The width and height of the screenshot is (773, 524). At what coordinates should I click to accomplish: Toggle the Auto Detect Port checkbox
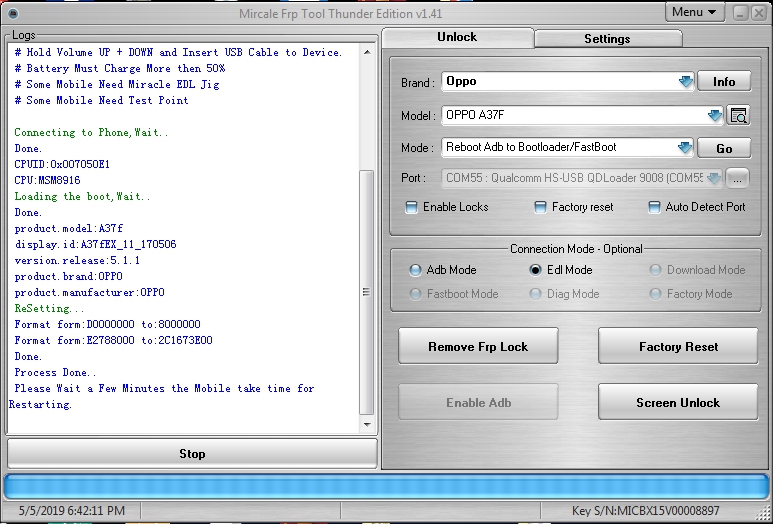[x=654, y=207]
